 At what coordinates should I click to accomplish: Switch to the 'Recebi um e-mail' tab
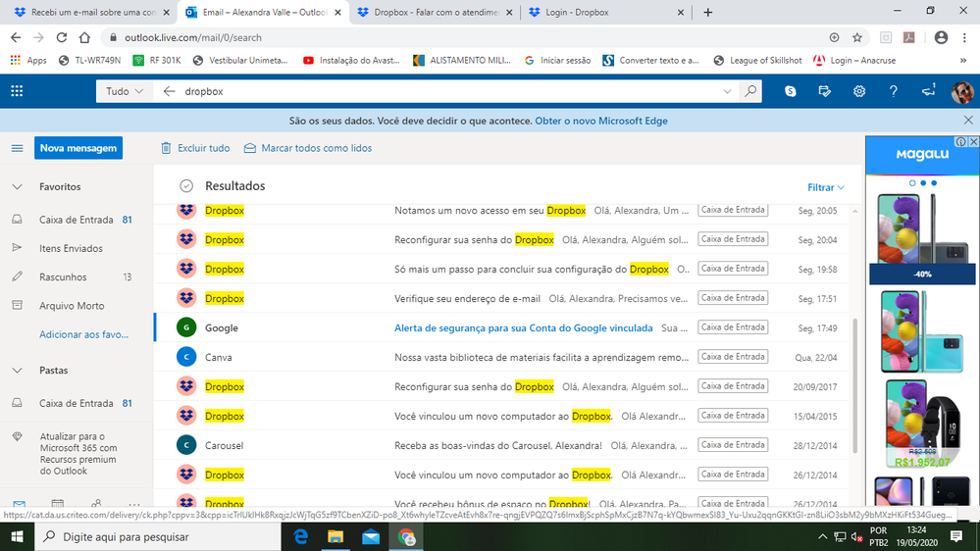click(92, 12)
